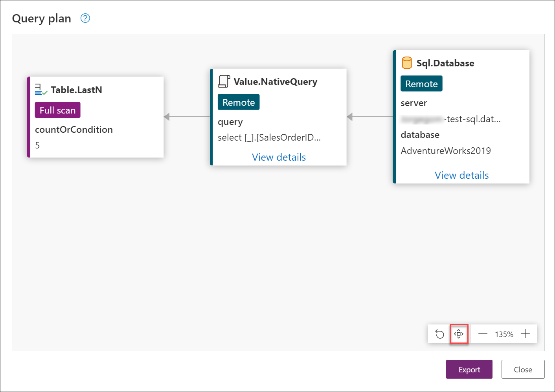
Task: Select the Table.LastN node title
Action: point(76,90)
